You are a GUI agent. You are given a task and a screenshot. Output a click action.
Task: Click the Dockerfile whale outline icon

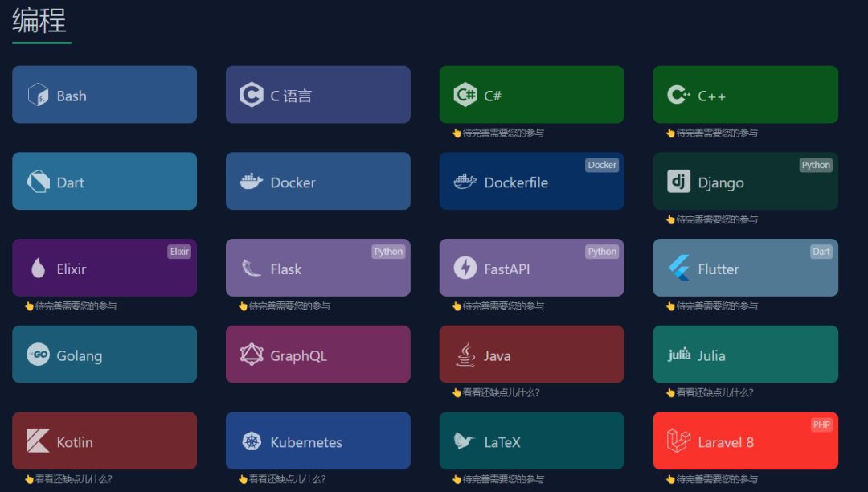[x=465, y=181]
